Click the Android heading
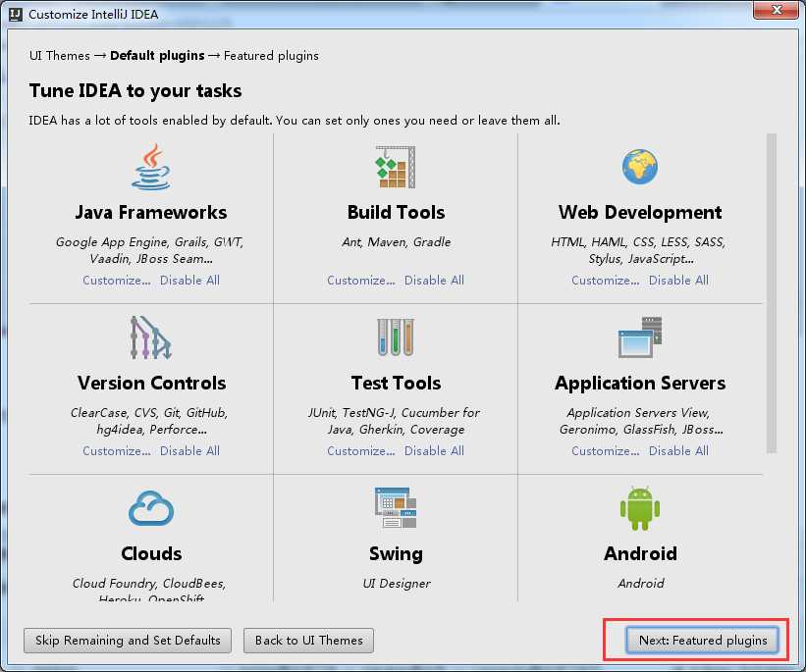This screenshot has height=672, width=806. point(640,553)
